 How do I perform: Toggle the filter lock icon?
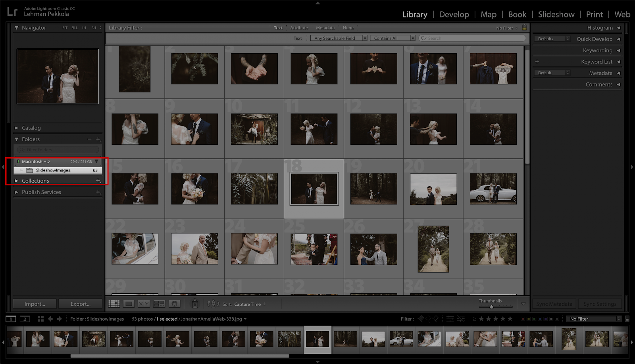click(x=524, y=28)
